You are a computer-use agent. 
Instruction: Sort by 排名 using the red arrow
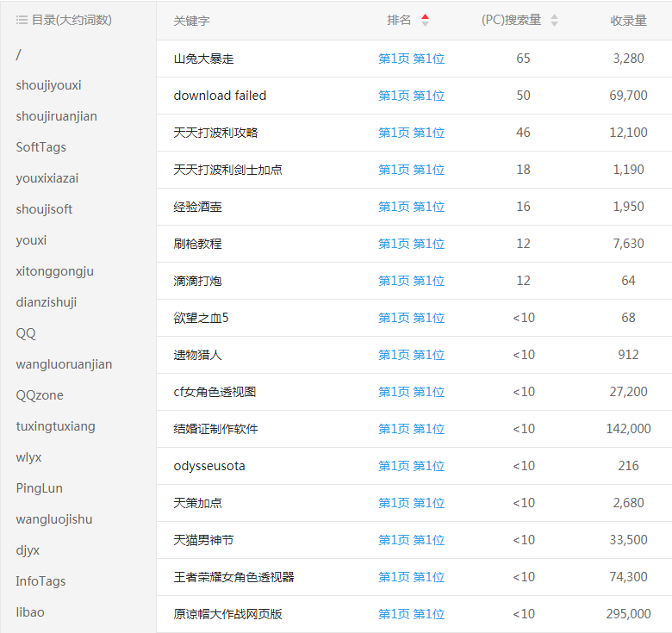[425, 20]
